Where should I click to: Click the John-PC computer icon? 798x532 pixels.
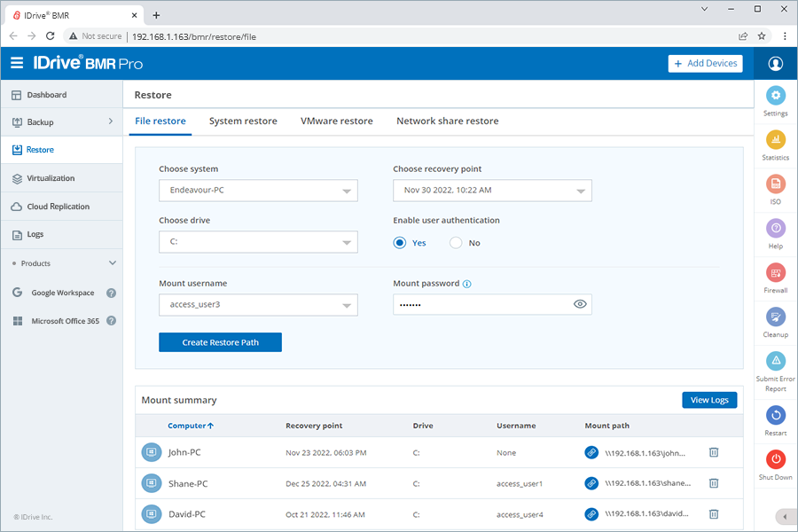151,452
